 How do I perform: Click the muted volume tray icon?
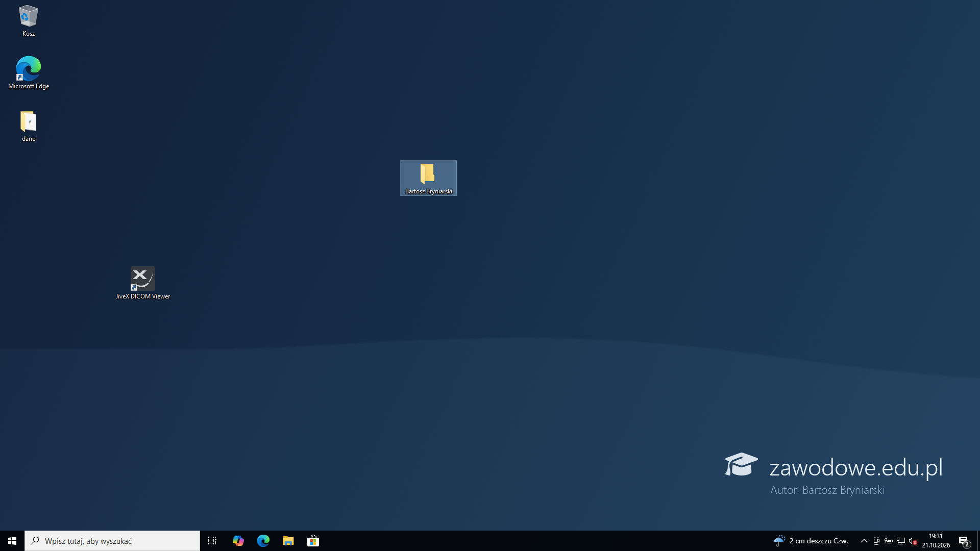[913, 541]
